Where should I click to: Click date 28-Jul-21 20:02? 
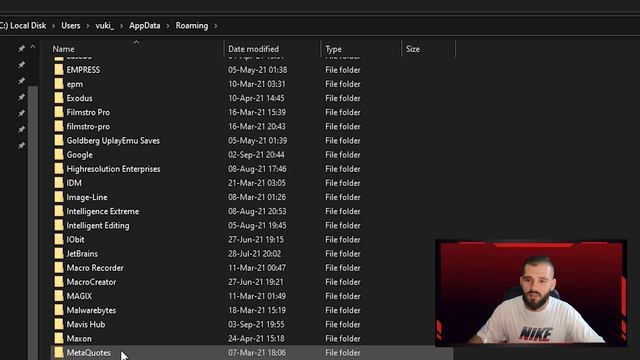[x=255, y=254]
